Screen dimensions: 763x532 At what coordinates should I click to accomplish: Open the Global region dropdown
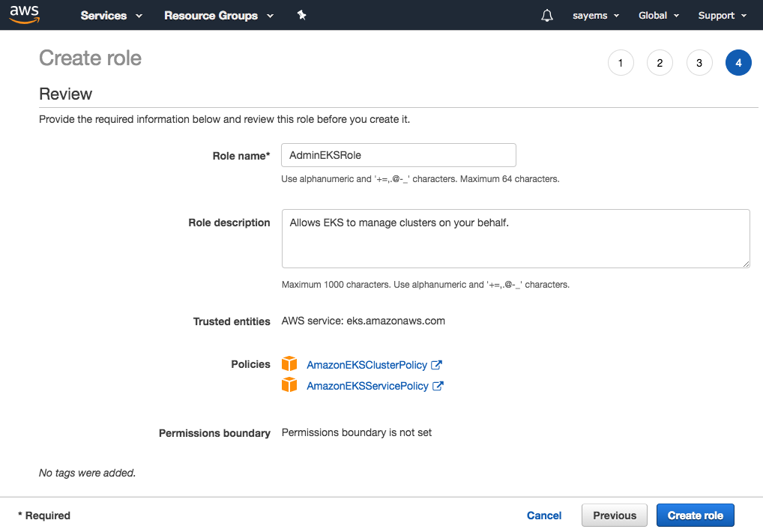pos(658,16)
